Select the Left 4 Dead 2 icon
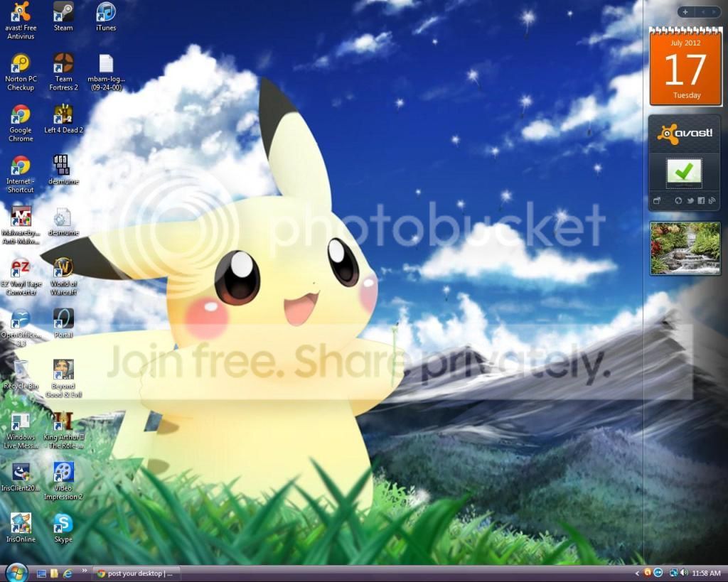The height and width of the screenshot is (582, 728). coord(63,119)
